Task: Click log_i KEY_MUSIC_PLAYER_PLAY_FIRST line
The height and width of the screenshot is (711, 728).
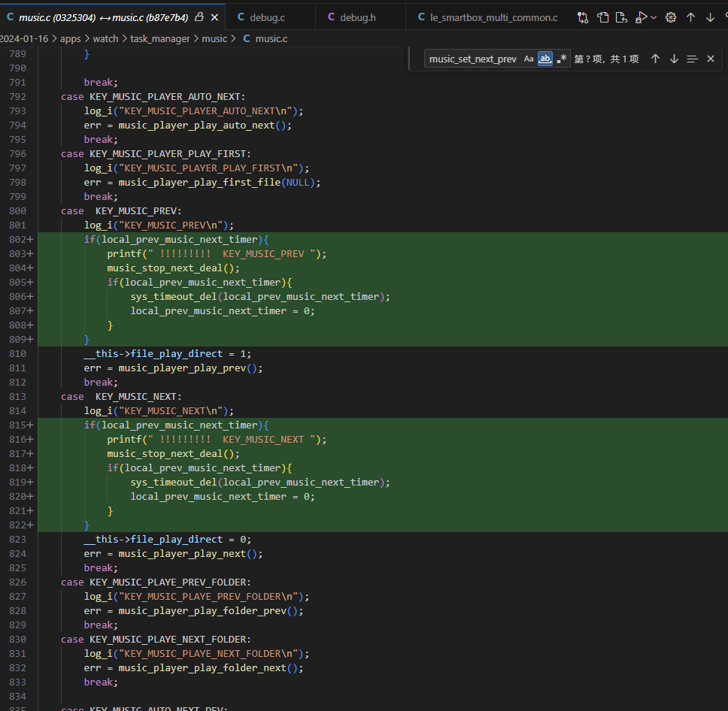Action: point(196,168)
